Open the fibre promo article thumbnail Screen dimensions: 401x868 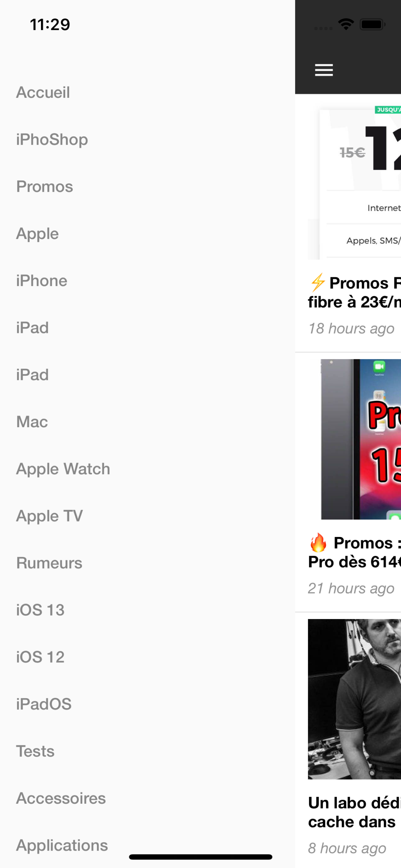(x=354, y=182)
